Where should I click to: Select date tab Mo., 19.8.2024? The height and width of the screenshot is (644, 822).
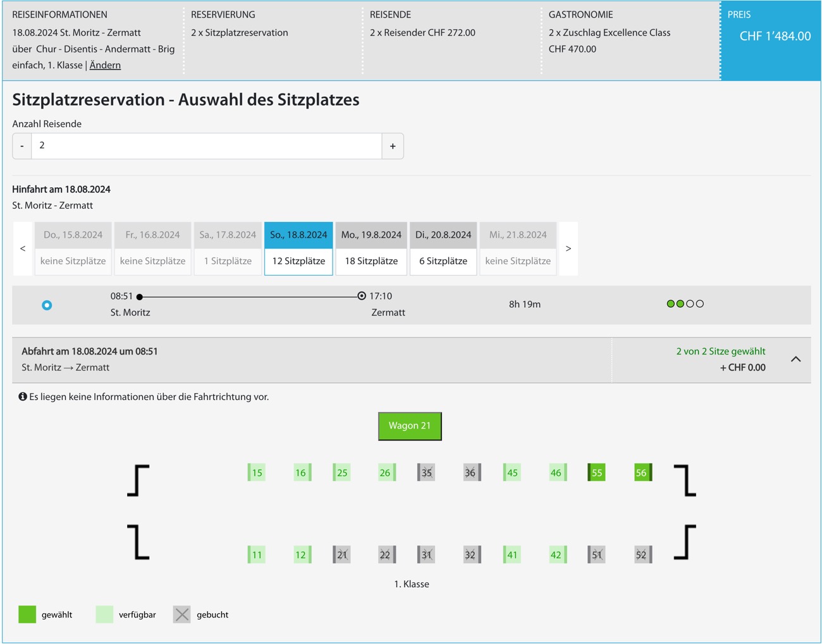pos(371,248)
